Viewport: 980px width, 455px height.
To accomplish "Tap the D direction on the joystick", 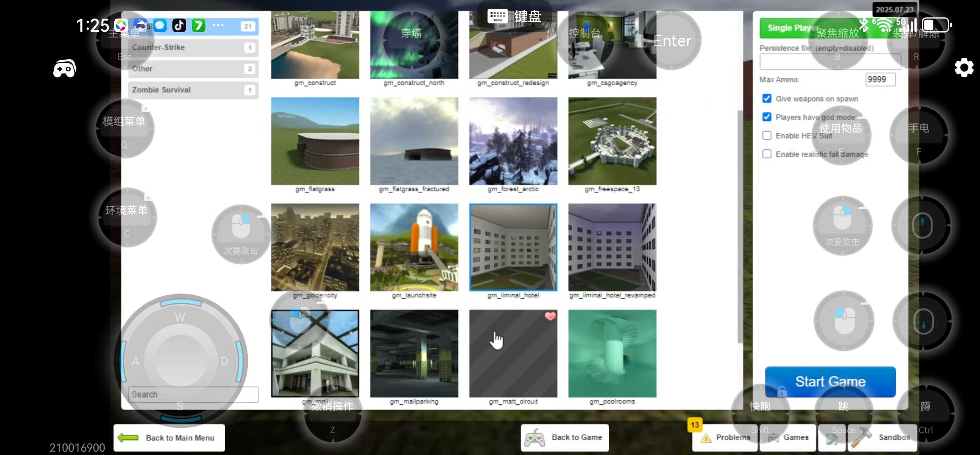I will 224,361.
